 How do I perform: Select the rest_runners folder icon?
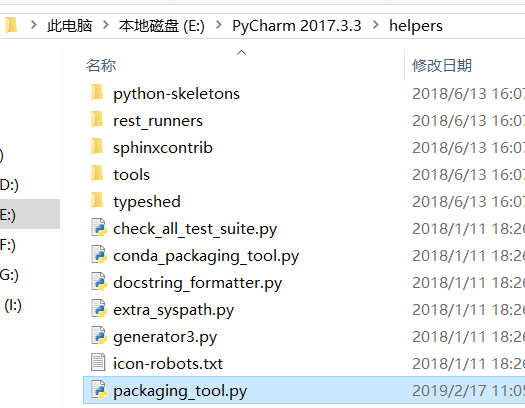click(x=97, y=120)
